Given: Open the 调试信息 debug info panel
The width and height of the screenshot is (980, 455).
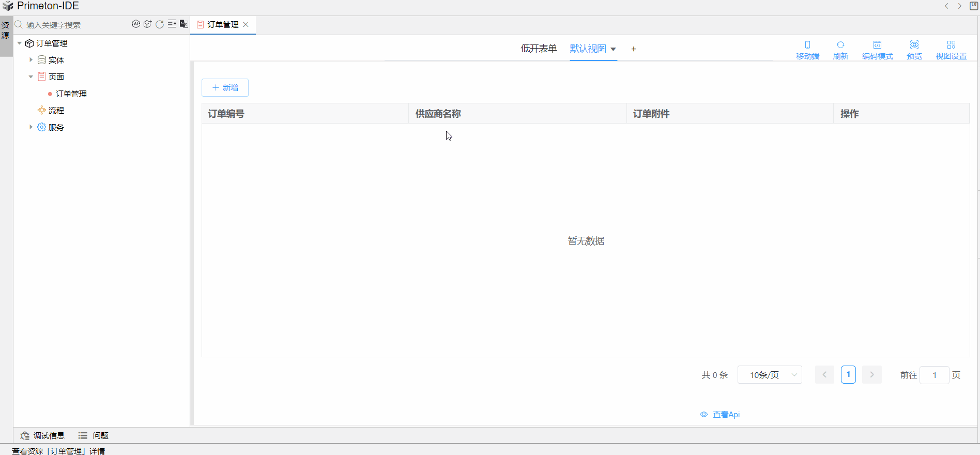Looking at the screenshot, I should pyautogui.click(x=42, y=436).
